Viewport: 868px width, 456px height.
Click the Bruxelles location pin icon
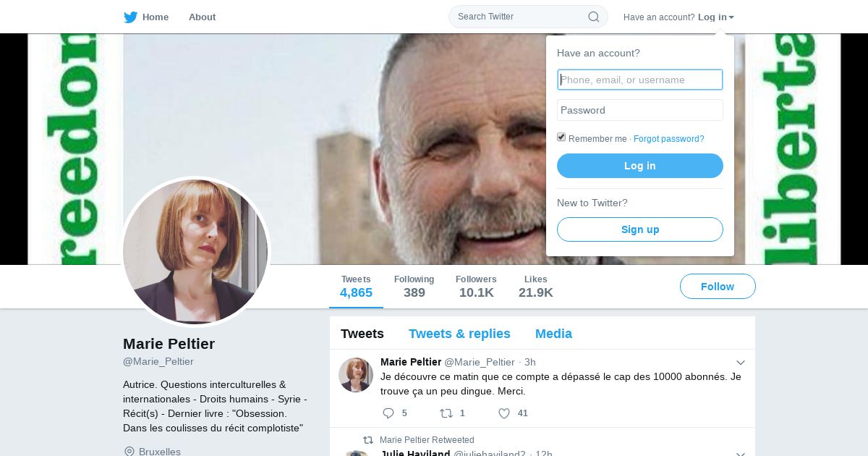coord(129,452)
